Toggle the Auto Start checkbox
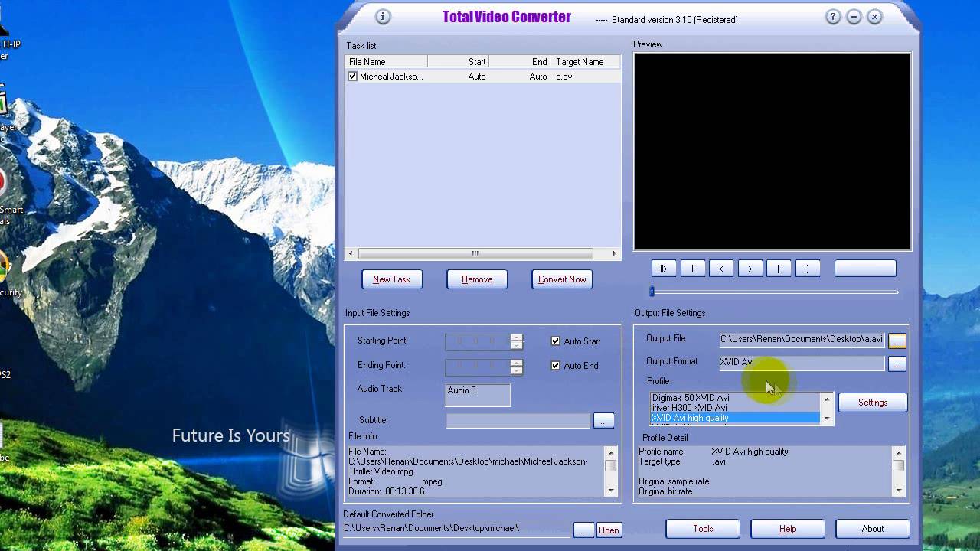980x551 pixels. pyautogui.click(x=556, y=341)
